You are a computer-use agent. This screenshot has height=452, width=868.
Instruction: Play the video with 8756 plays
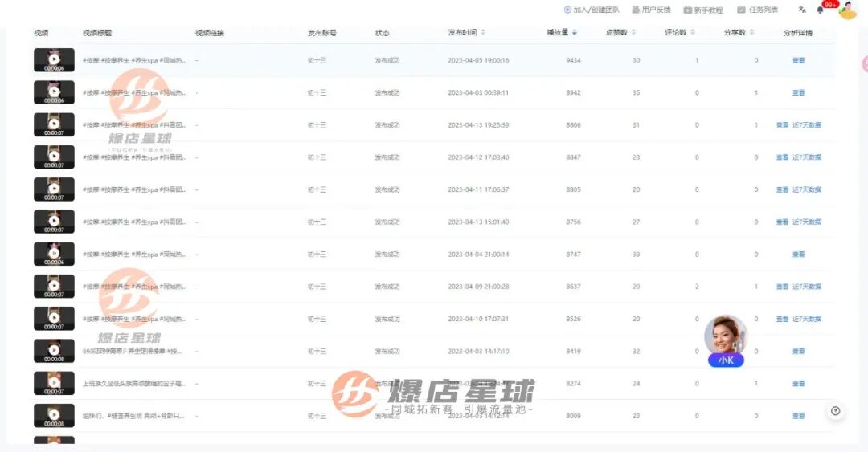[54, 222]
